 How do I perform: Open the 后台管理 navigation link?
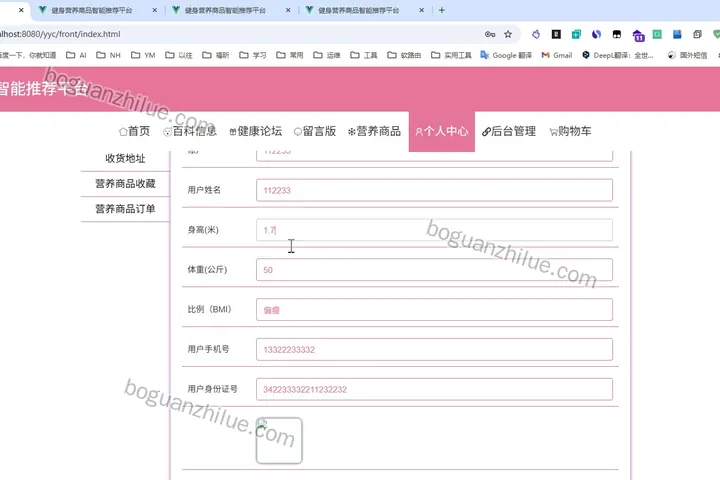point(509,131)
